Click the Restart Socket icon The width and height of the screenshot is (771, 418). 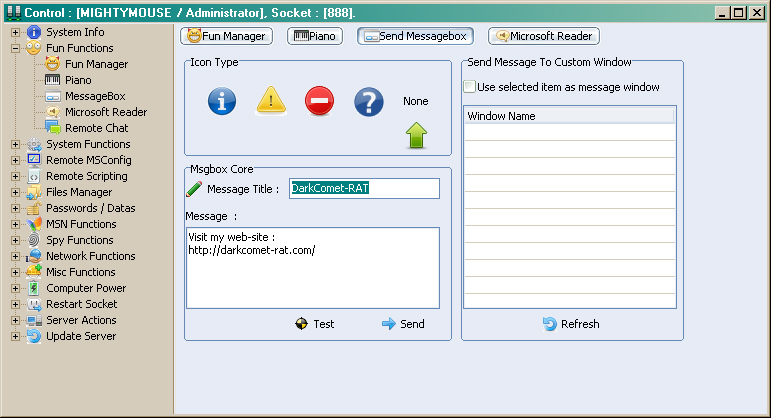(x=34, y=304)
